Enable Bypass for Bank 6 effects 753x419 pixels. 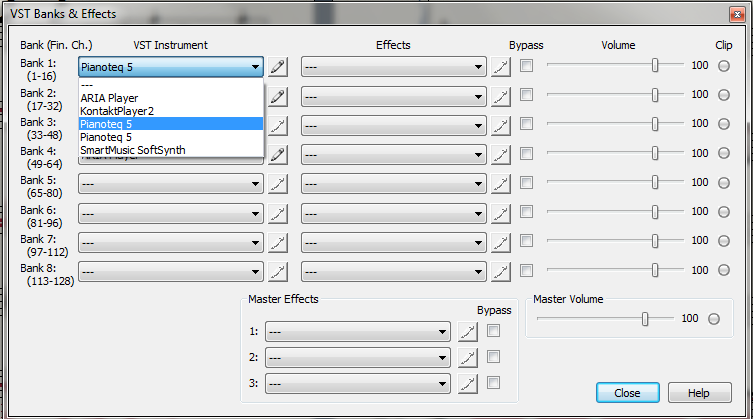[526, 211]
